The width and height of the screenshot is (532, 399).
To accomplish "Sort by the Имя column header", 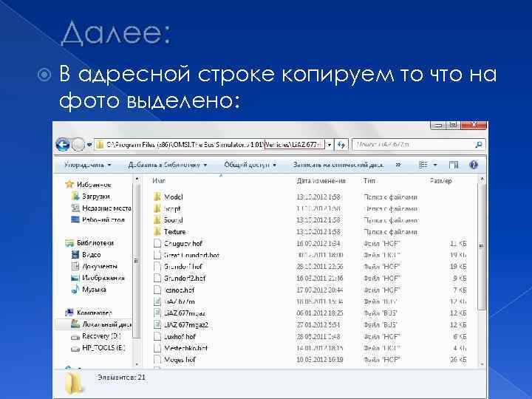I will [x=159, y=181].
